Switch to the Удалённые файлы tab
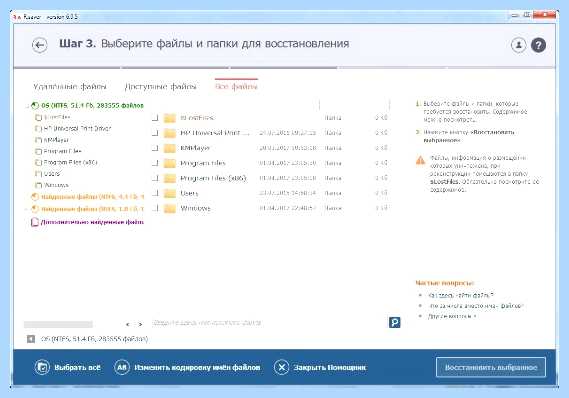Screen dimensions: 569x398 click(x=70, y=87)
